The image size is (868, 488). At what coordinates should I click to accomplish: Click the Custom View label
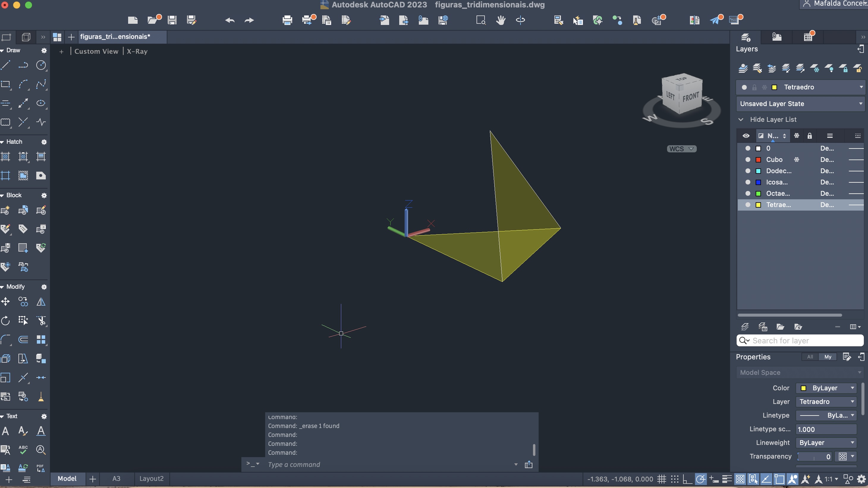coord(96,51)
